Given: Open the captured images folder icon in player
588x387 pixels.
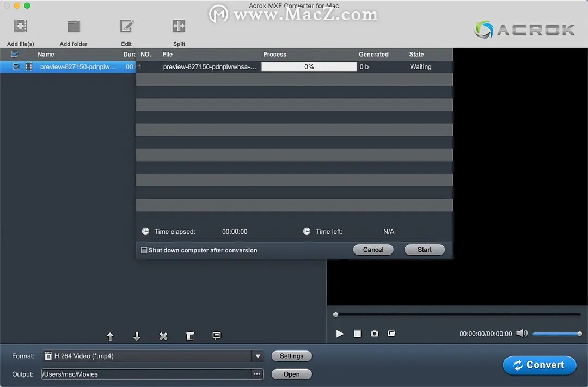Looking at the screenshot, I should (392, 334).
